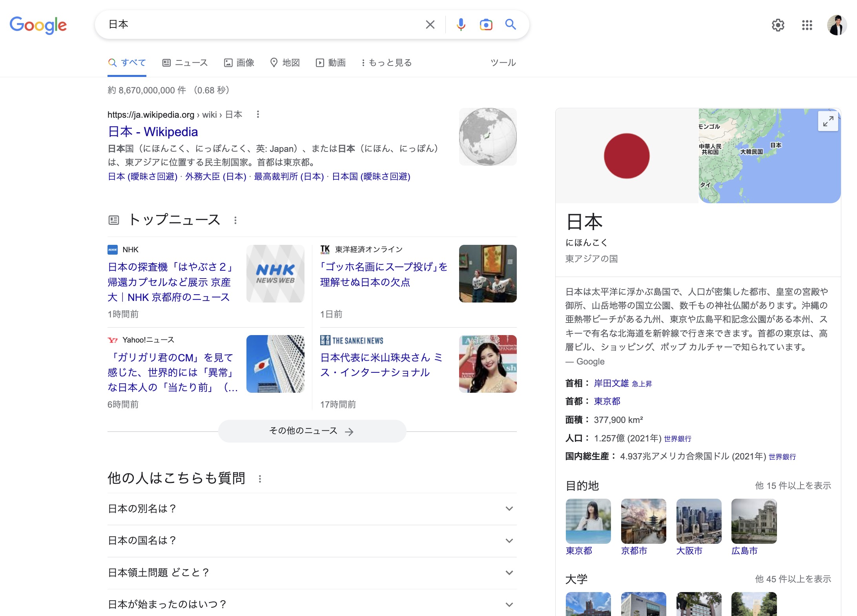Viewport: 857px width, 616px height.
Task: Expand the map in the knowledge panel
Action: [x=828, y=121]
